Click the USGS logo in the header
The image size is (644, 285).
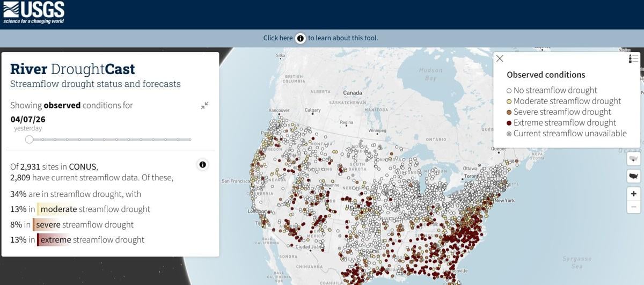coord(34,12)
